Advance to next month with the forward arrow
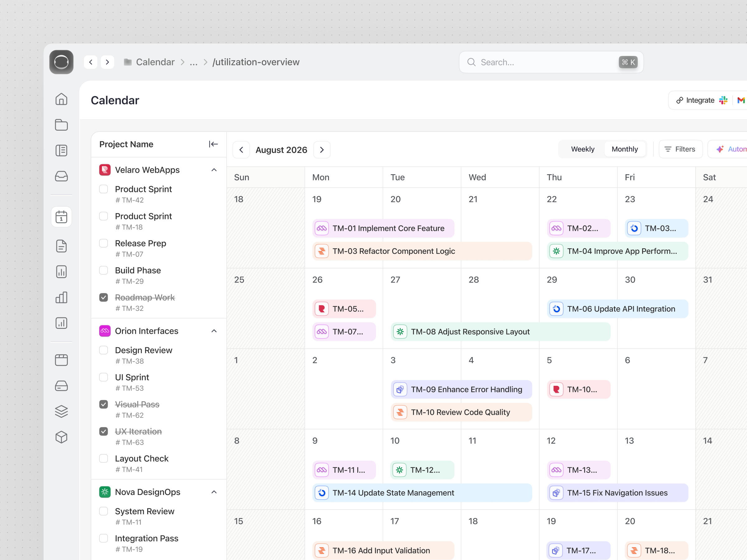The width and height of the screenshot is (747, 560). click(322, 150)
